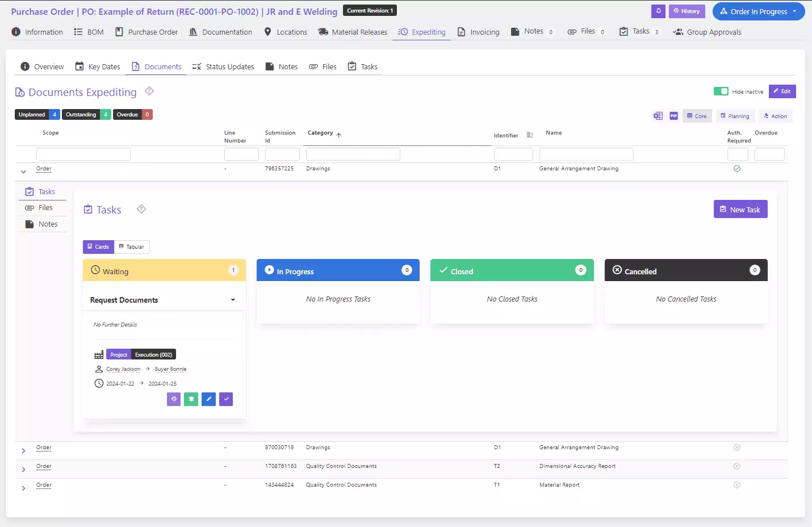Click the Name column header

click(554, 133)
